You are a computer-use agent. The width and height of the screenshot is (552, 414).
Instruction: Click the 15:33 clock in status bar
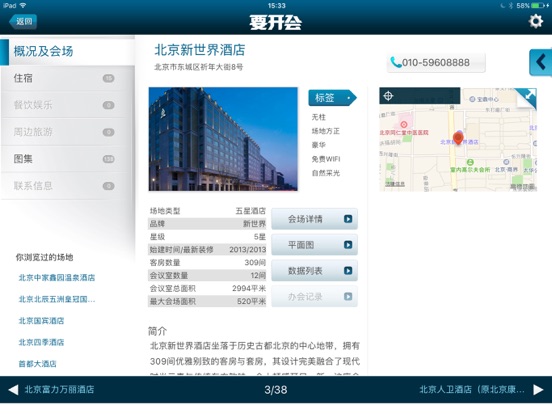point(276,5)
